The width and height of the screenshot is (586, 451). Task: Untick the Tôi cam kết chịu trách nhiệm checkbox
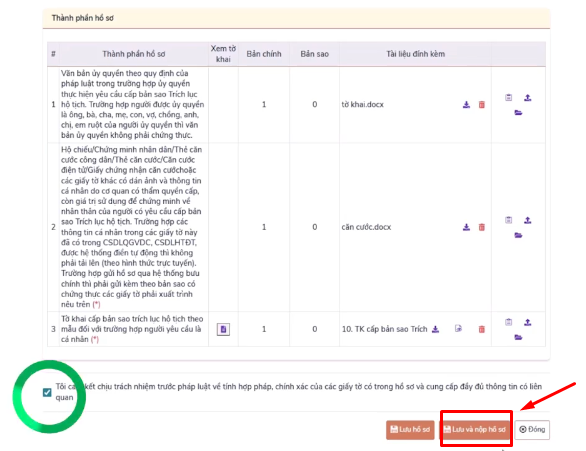(47, 392)
